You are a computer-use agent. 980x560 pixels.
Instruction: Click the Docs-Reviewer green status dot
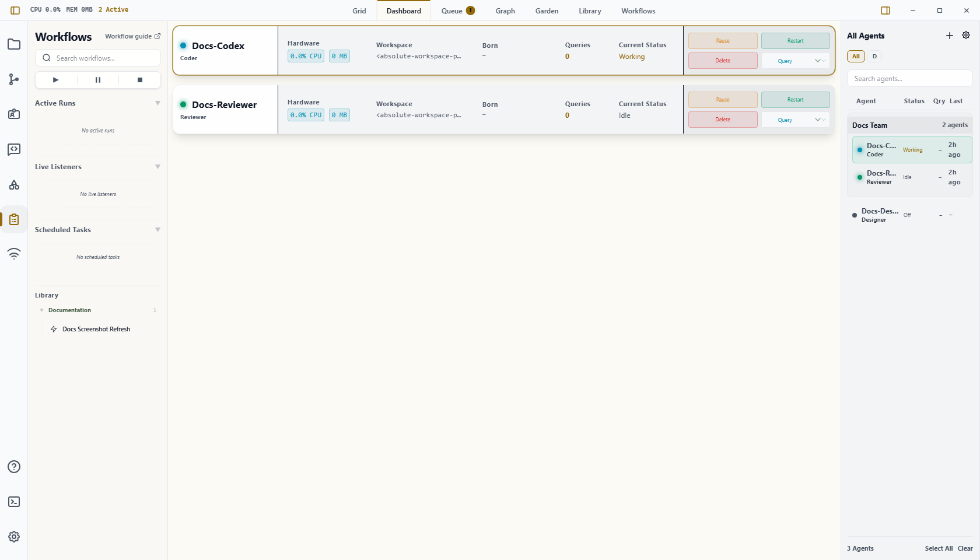(183, 104)
